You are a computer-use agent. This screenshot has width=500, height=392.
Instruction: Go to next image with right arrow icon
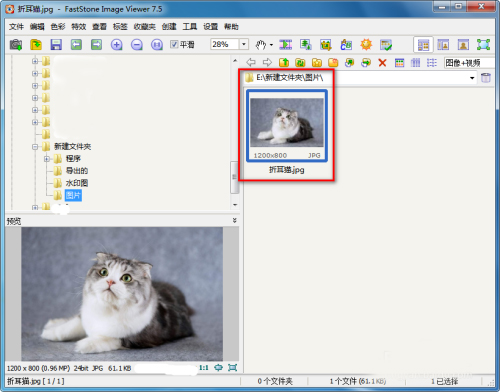(96, 44)
